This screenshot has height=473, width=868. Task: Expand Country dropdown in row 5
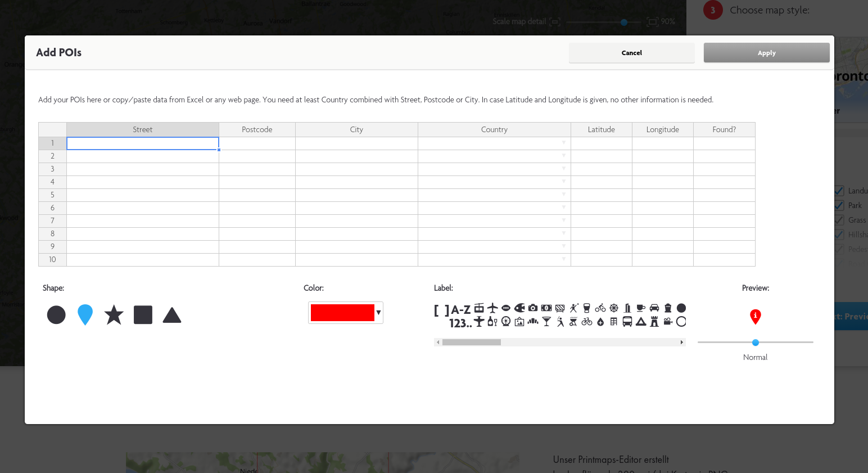click(563, 195)
